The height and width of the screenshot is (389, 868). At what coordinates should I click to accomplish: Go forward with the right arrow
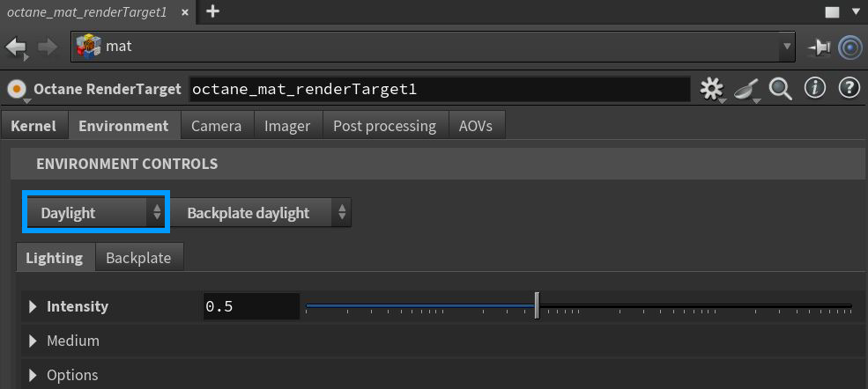pyautogui.click(x=48, y=47)
